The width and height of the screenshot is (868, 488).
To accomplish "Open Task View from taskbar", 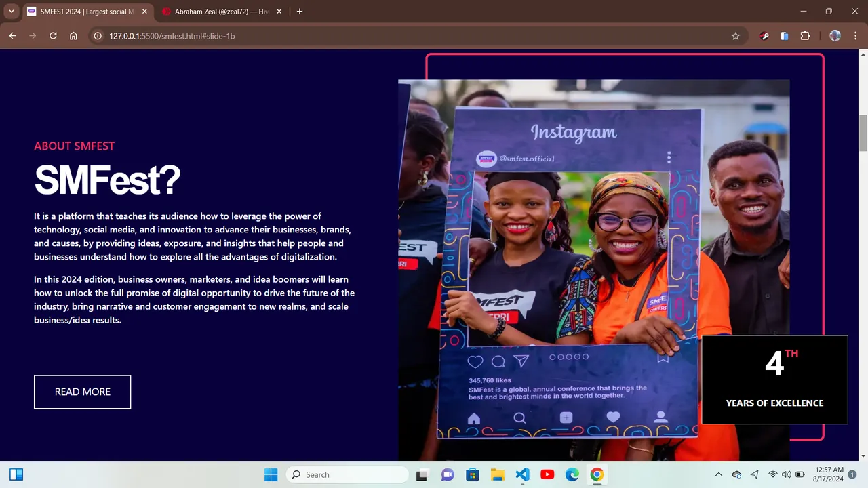I will point(422,474).
